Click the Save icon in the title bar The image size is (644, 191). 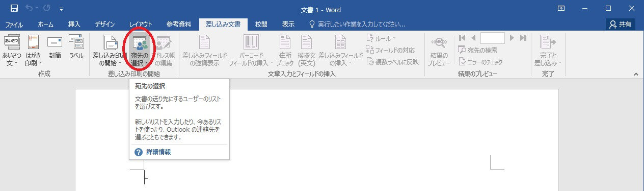[x=14, y=8]
